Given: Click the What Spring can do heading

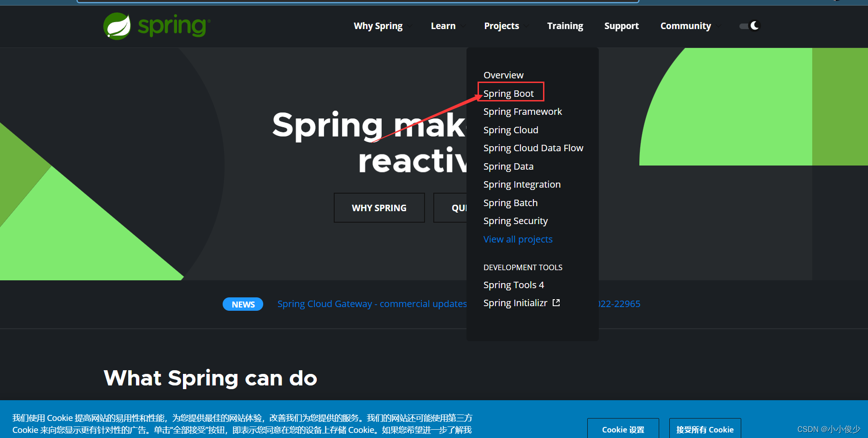Looking at the screenshot, I should point(210,378).
